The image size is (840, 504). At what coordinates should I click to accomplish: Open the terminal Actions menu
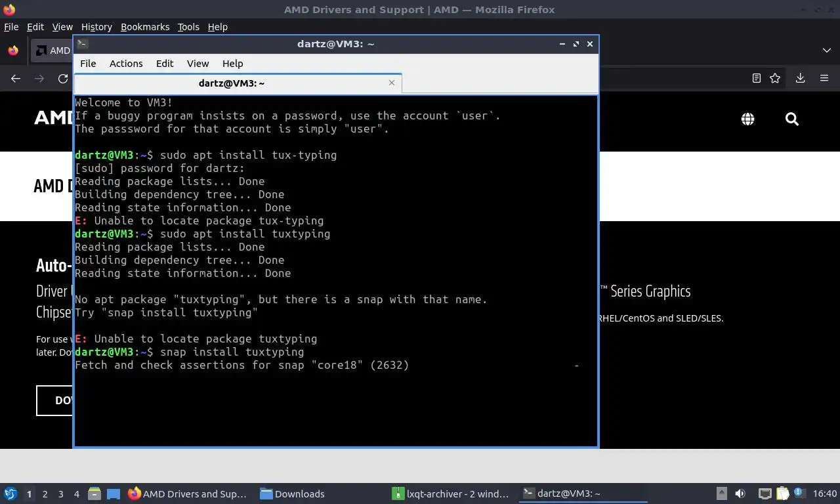tap(126, 64)
